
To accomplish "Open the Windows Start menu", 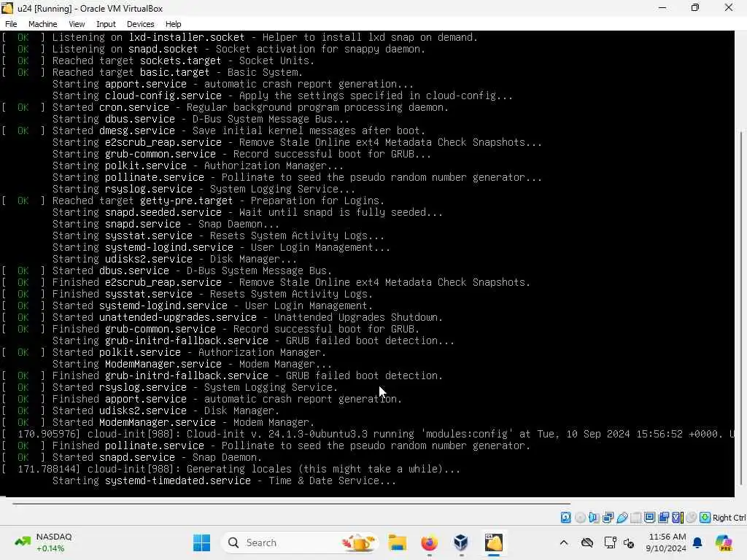I will [x=201, y=542].
